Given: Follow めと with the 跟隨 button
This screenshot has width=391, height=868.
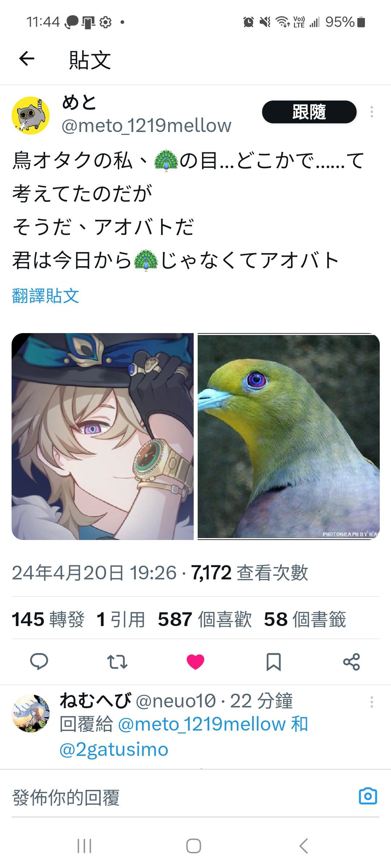Looking at the screenshot, I should (309, 112).
